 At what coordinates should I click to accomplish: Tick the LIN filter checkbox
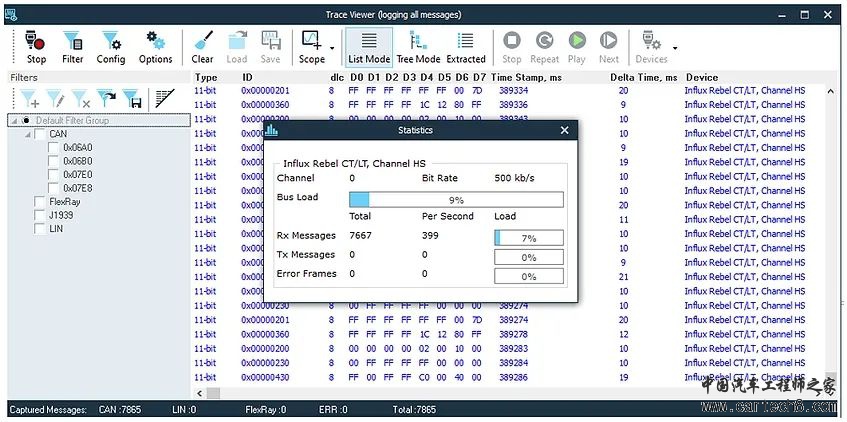(x=40, y=229)
